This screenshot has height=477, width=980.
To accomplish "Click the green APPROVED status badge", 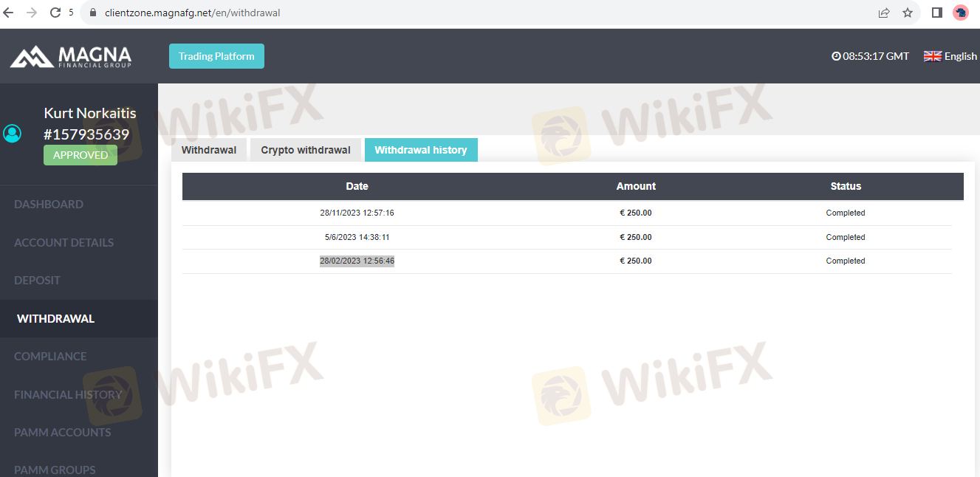I will click(80, 155).
